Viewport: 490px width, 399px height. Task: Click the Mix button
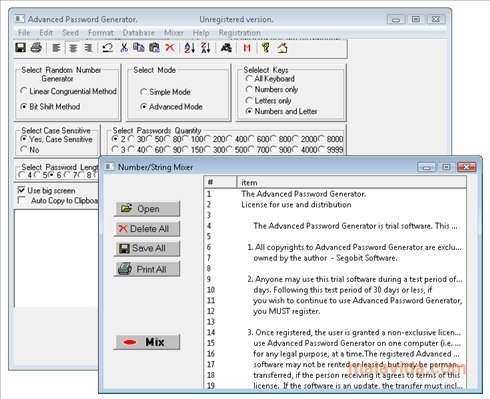pos(147,342)
